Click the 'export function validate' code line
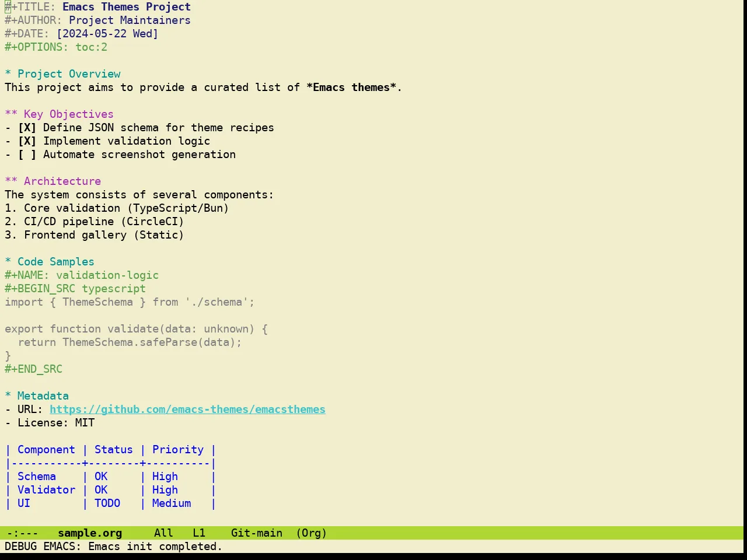The width and height of the screenshot is (747, 560). pyautogui.click(x=137, y=329)
